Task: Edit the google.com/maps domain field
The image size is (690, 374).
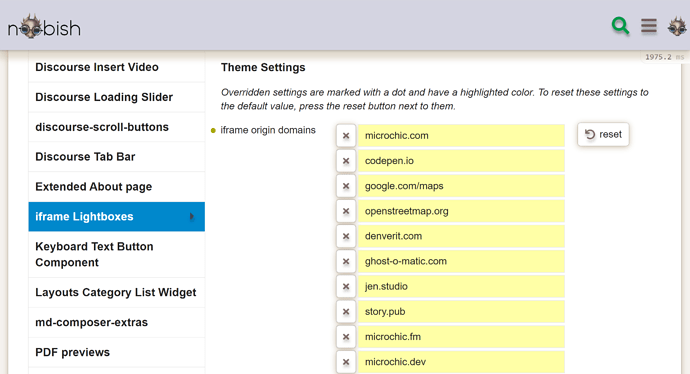Action: pos(461,186)
